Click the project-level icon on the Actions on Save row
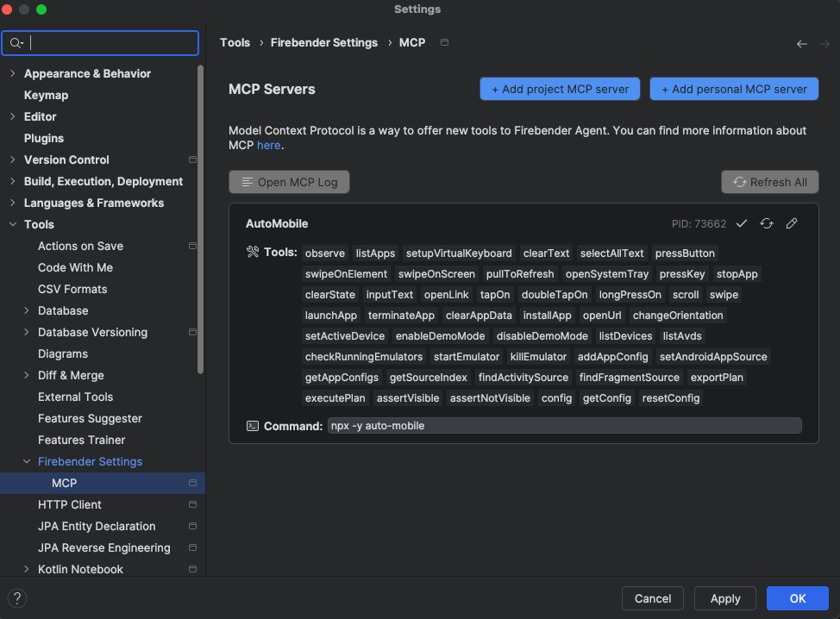The image size is (840, 619). click(x=192, y=246)
